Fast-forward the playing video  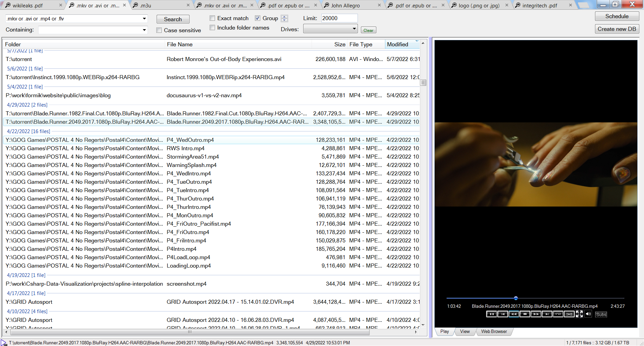[536, 314]
